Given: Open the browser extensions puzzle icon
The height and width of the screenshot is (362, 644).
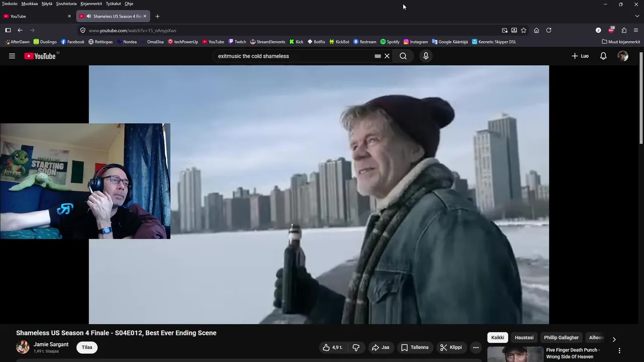Looking at the screenshot, I should [x=624, y=30].
